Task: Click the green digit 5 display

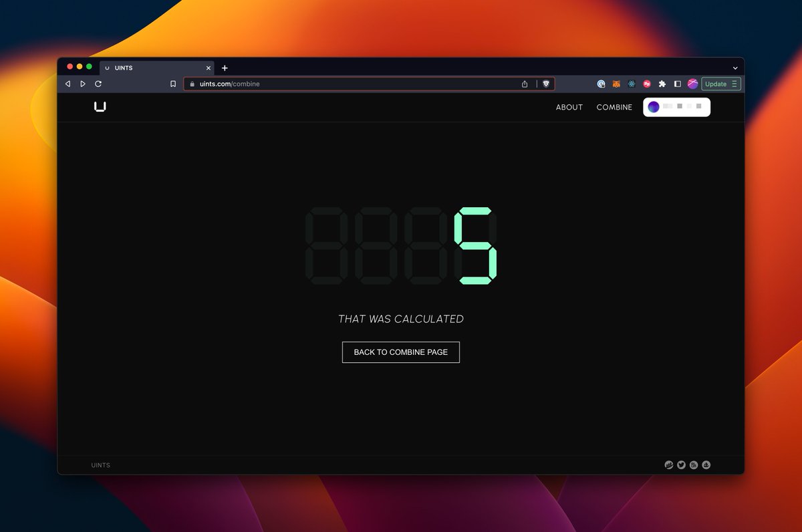Action: [x=476, y=246]
